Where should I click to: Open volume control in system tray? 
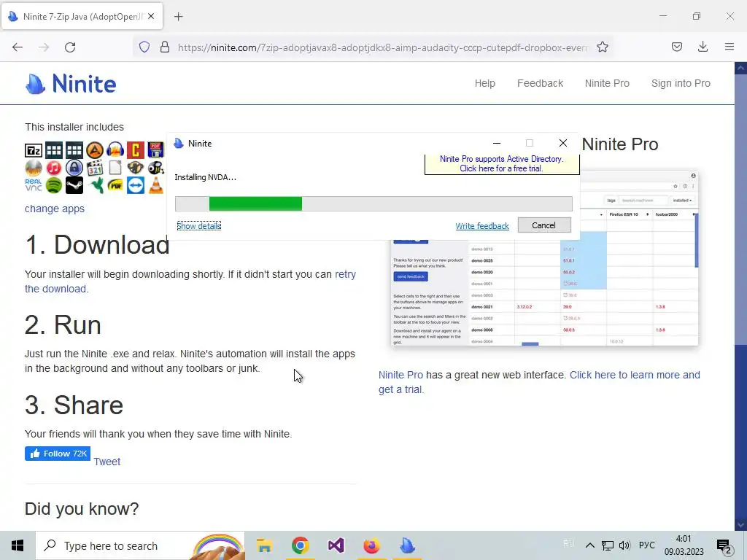click(624, 545)
